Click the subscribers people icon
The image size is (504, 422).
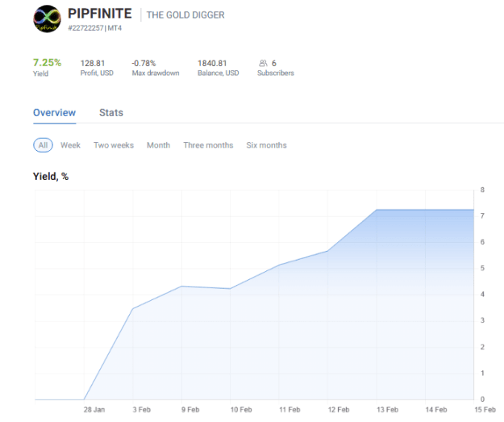tap(263, 63)
